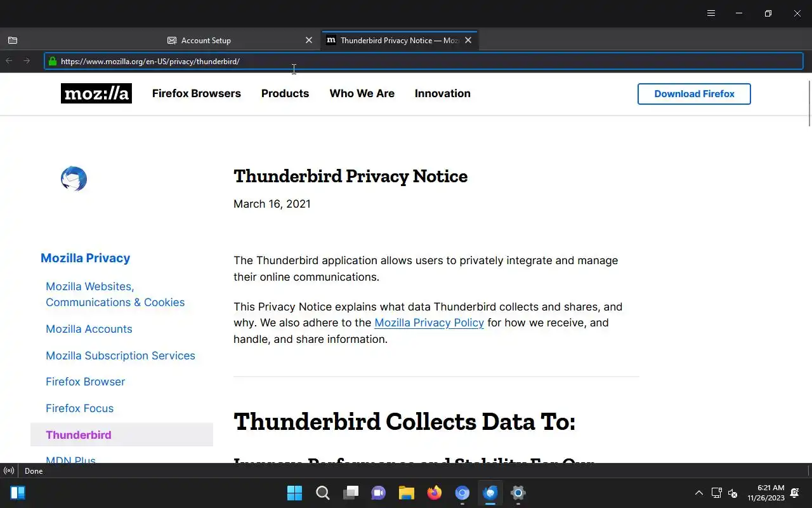
Task: Open the Who We Are menu
Action: (362, 93)
